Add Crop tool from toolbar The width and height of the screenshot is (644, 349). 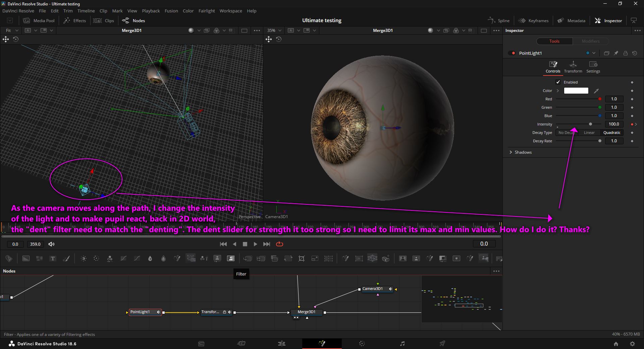click(302, 258)
